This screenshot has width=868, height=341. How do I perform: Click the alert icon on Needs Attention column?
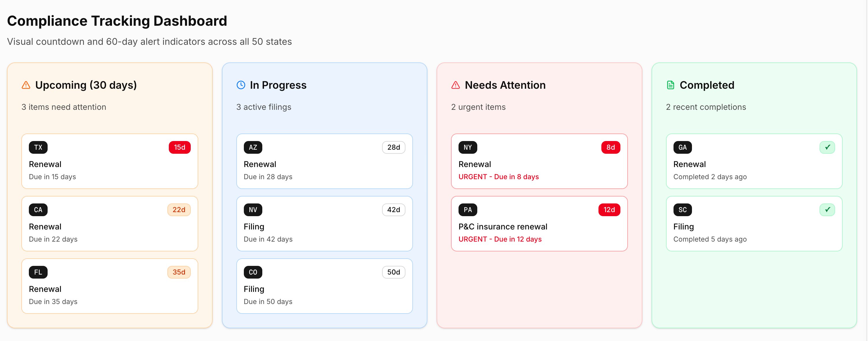coord(455,85)
